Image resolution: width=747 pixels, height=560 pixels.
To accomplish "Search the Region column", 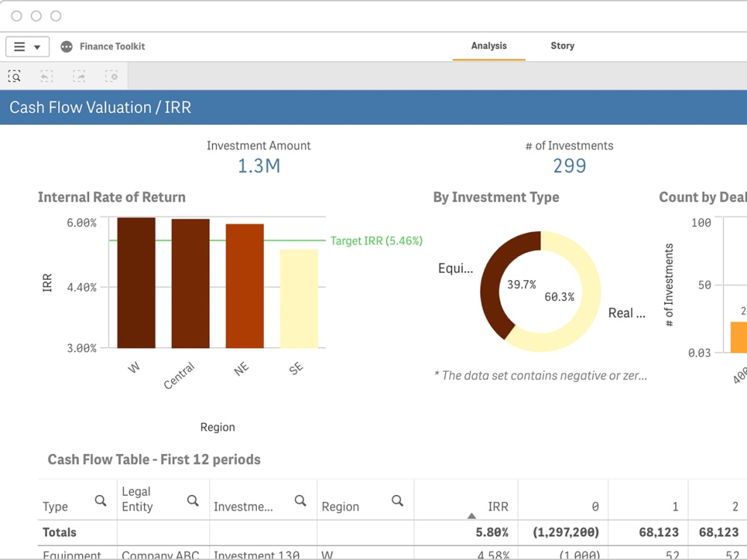I will (398, 500).
